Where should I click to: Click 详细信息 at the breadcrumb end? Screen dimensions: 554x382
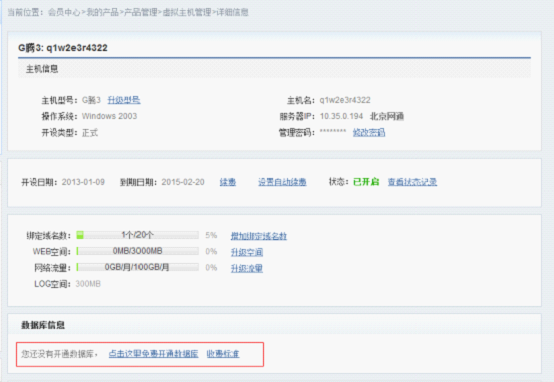pos(232,12)
